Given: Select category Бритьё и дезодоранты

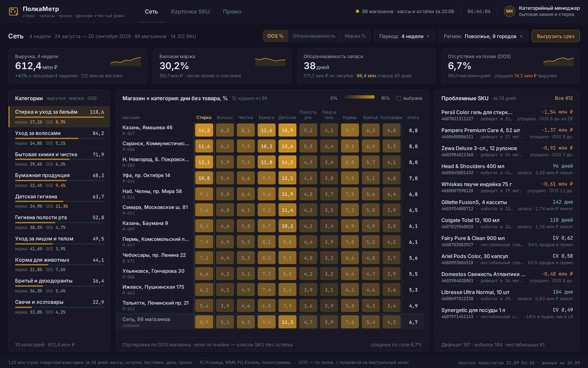Looking at the screenshot, I should pos(59,286).
